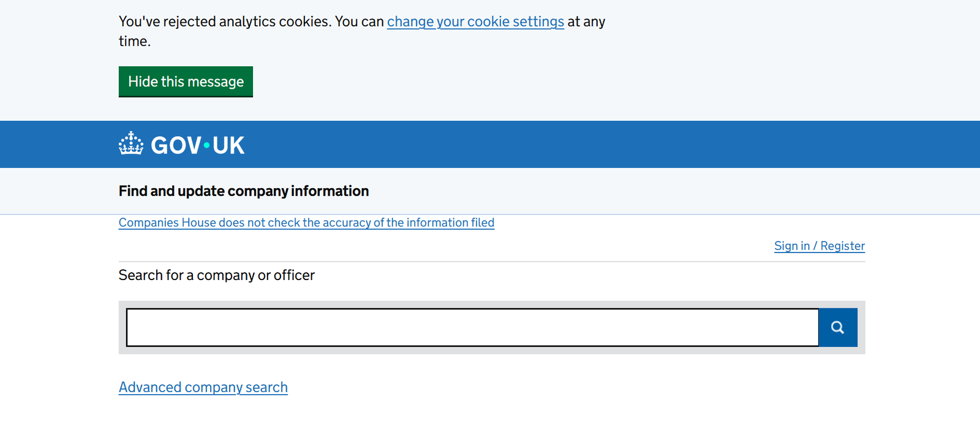980x421 pixels.
Task: Go to Sign in / Register
Action: pos(819,246)
